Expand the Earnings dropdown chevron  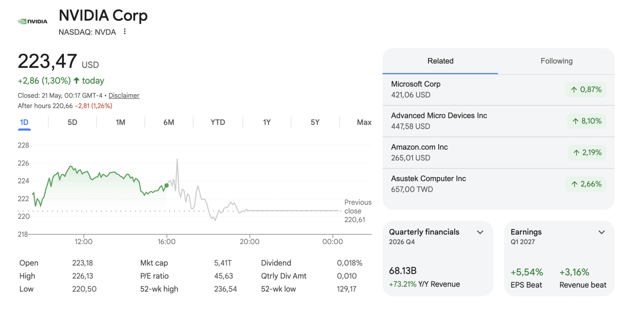coord(602,232)
